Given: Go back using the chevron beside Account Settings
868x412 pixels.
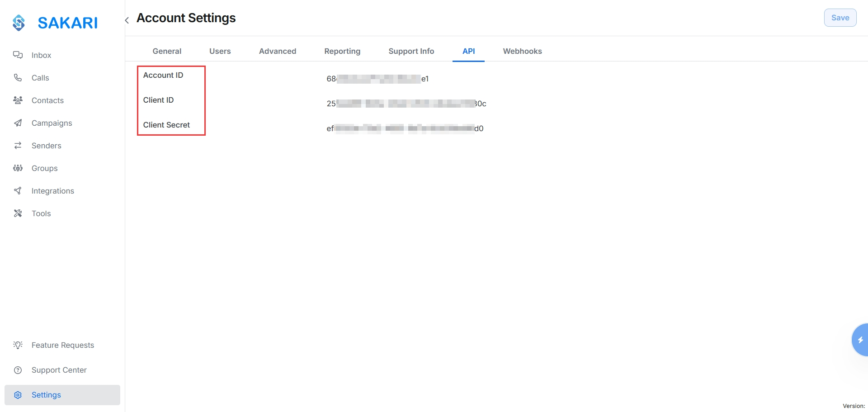Looking at the screenshot, I should [x=127, y=20].
